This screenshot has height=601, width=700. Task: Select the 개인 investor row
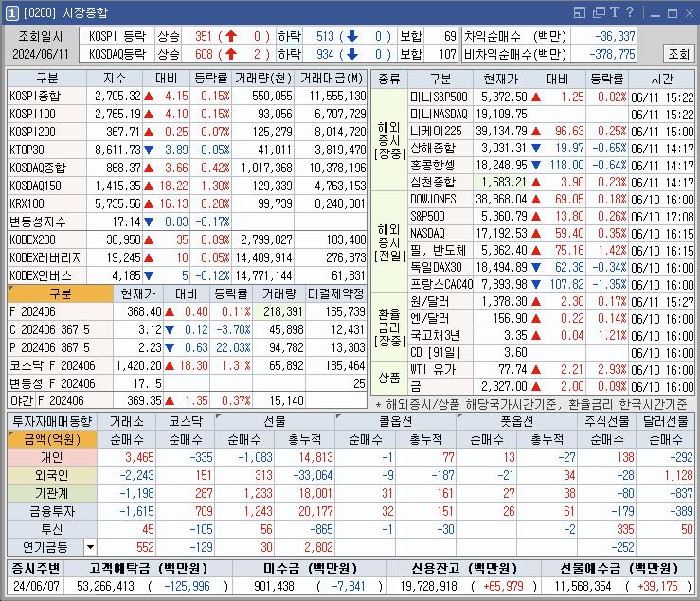pos(52,457)
